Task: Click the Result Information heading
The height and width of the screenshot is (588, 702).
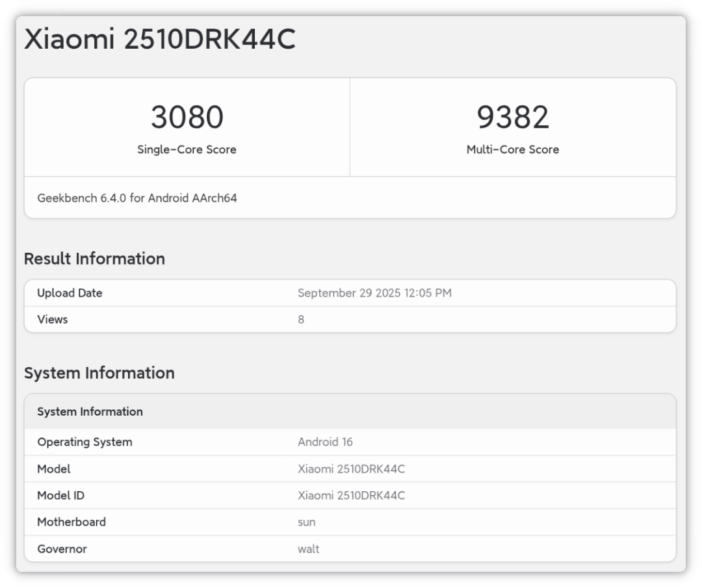Action: 94,259
